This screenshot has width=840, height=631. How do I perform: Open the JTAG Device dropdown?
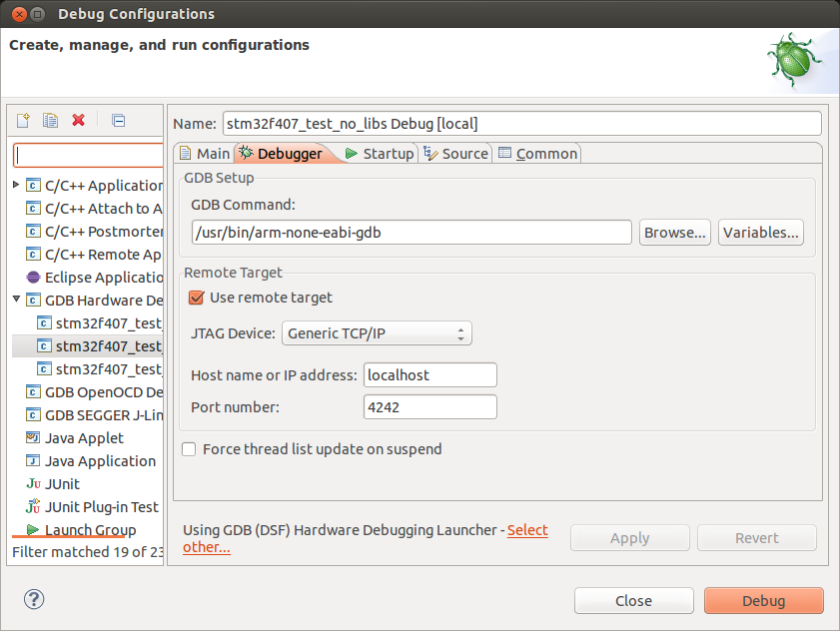coord(377,333)
